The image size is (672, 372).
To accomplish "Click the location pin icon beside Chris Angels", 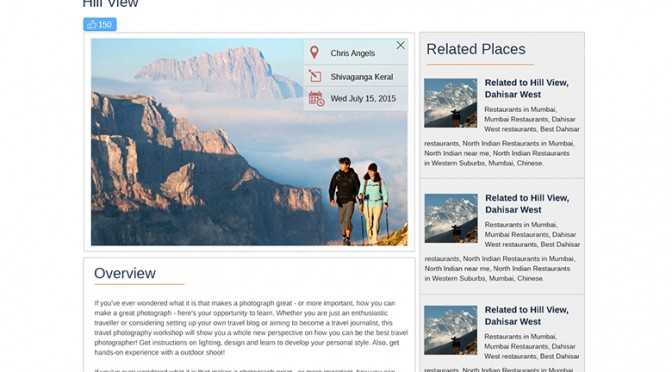I will 314,52.
